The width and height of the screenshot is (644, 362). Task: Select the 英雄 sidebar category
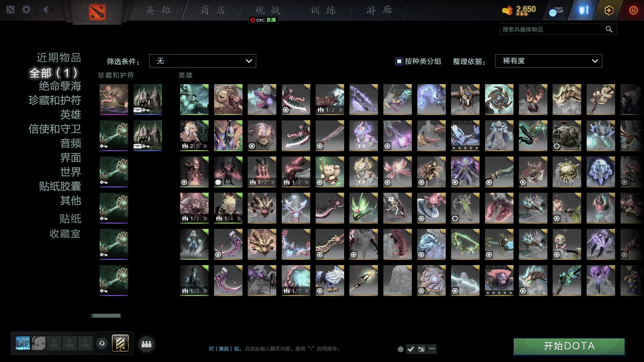[x=70, y=115]
